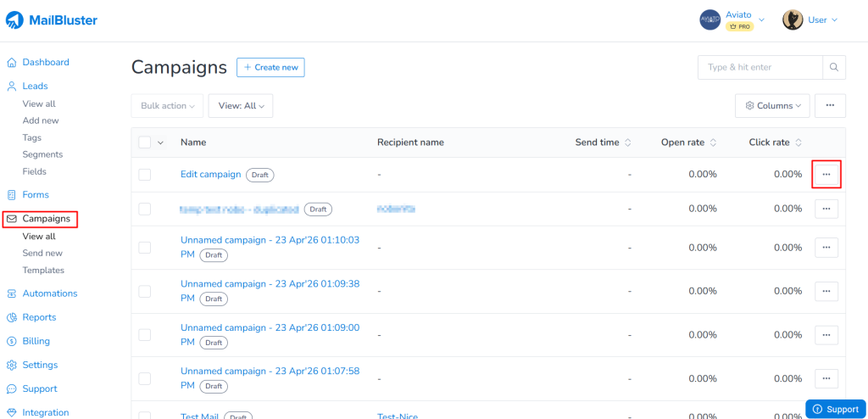Image resolution: width=868 pixels, height=419 pixels.
Task: Open View all under Campaigns
Action: pos(39,236)
